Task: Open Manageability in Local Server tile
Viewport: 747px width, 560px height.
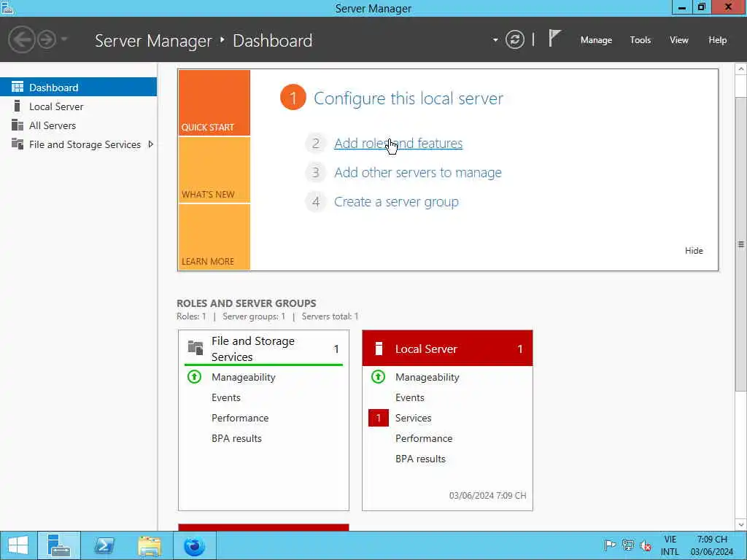Action: [427, 377]
